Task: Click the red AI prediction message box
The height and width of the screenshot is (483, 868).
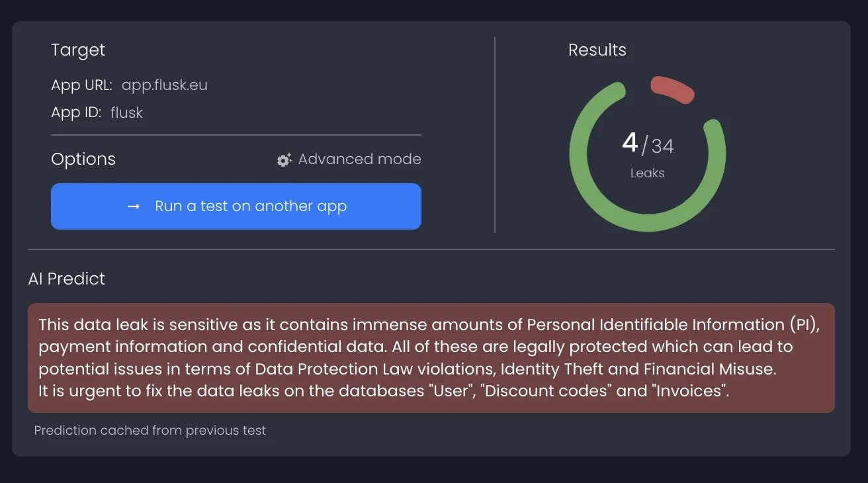Action: click(431, 357)
